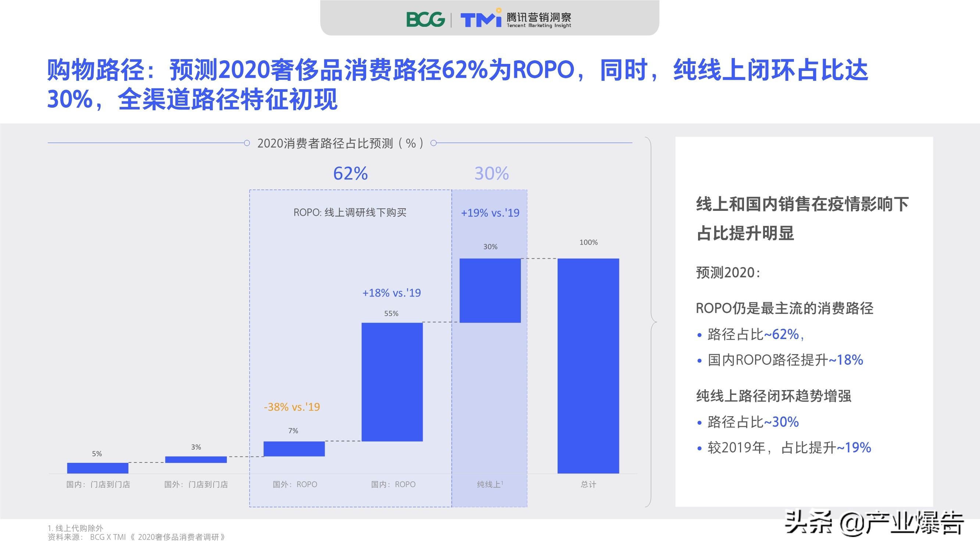Click the axis label 国外：ROPO
Viewport: 980px width, 551px height.
click(x=295, y=485)
